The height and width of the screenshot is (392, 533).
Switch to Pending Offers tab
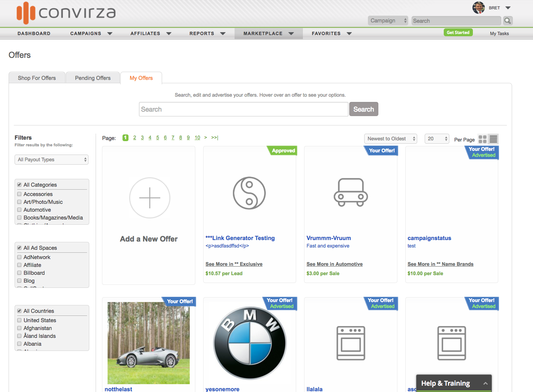93,78
